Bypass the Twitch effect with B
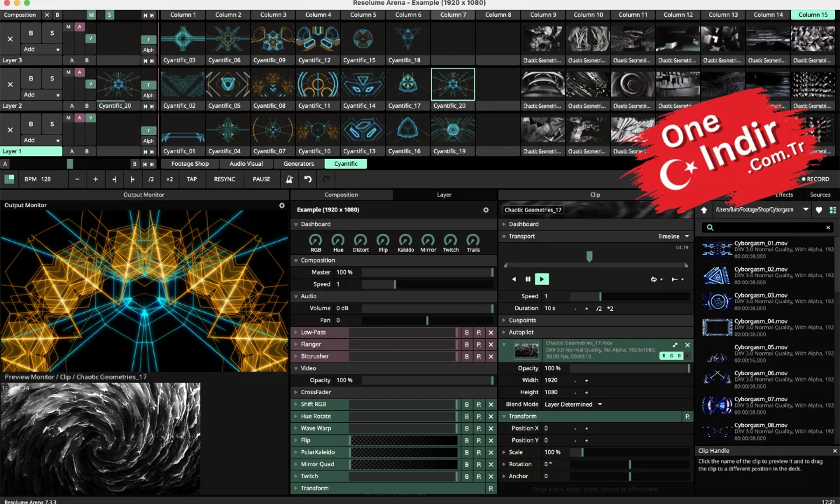Viewport: 840px width, 504px height. (467, 477)
